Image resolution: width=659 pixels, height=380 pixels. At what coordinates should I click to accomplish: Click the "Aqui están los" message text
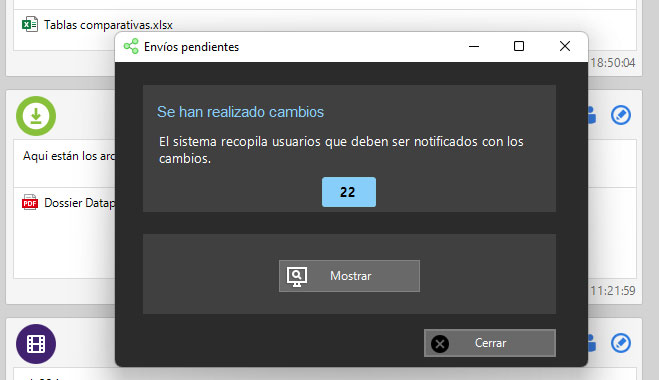click(x=60, y=156)
